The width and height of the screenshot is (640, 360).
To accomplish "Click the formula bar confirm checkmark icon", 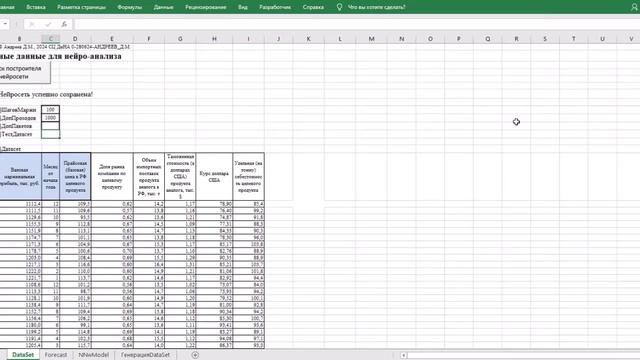I will coord(48,24).
